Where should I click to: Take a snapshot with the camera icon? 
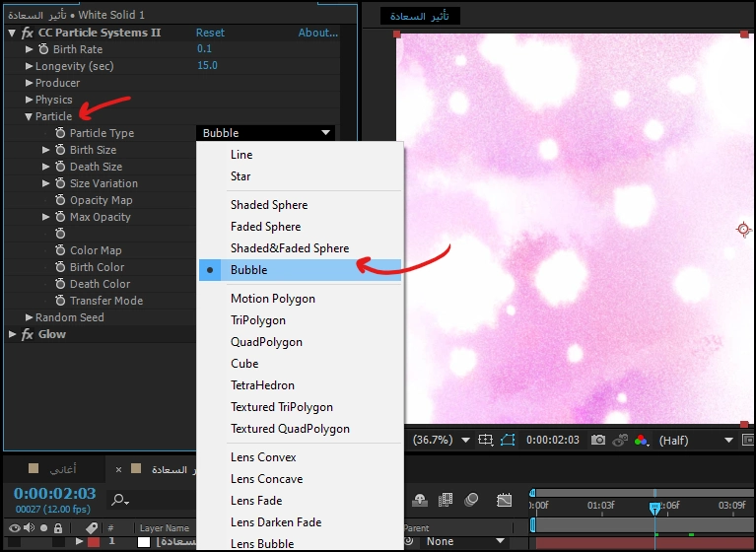pos(598,441)
